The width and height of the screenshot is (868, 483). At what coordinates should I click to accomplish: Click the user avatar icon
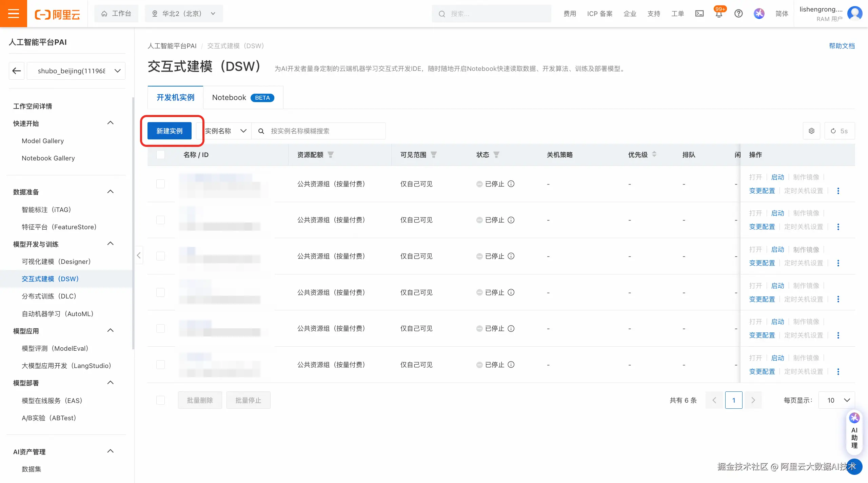[x=855, y=14]
